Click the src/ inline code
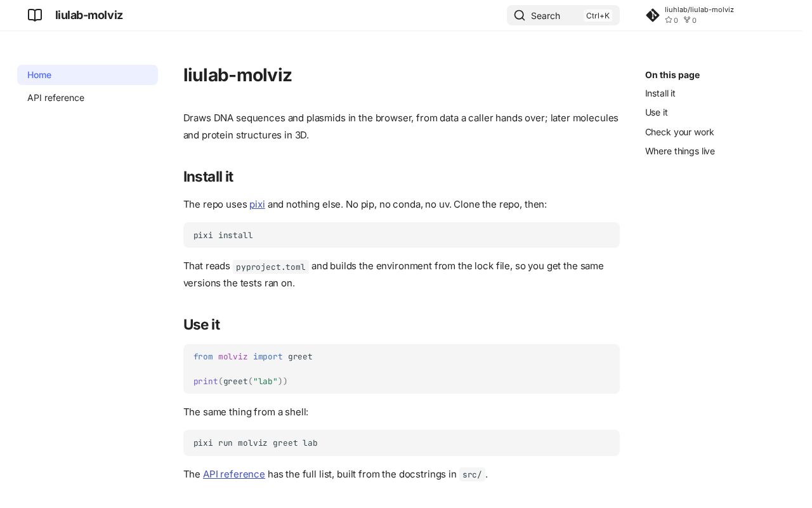The width and height of the screenshot is (812, 508). click(x=472, y=474)
